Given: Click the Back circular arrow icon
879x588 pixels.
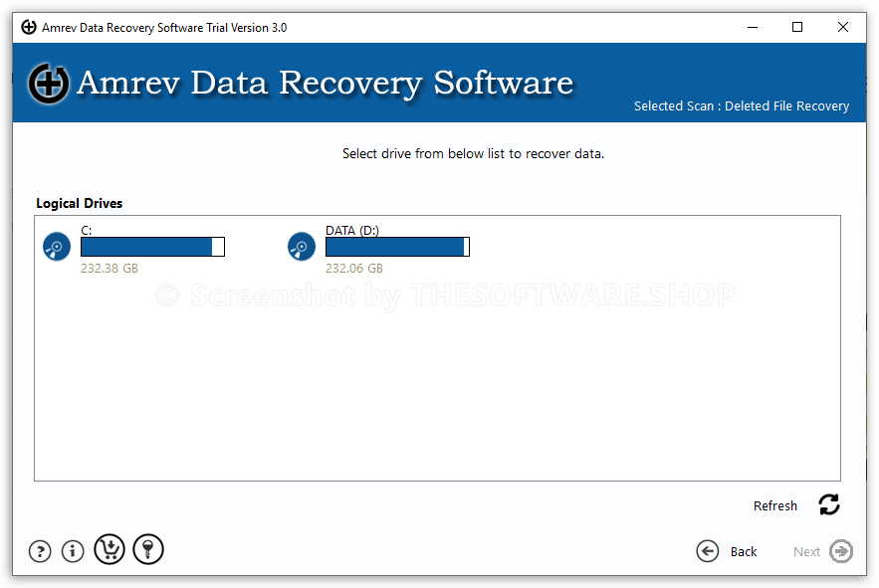Looking at the screenshot, I should pos(708,550).
